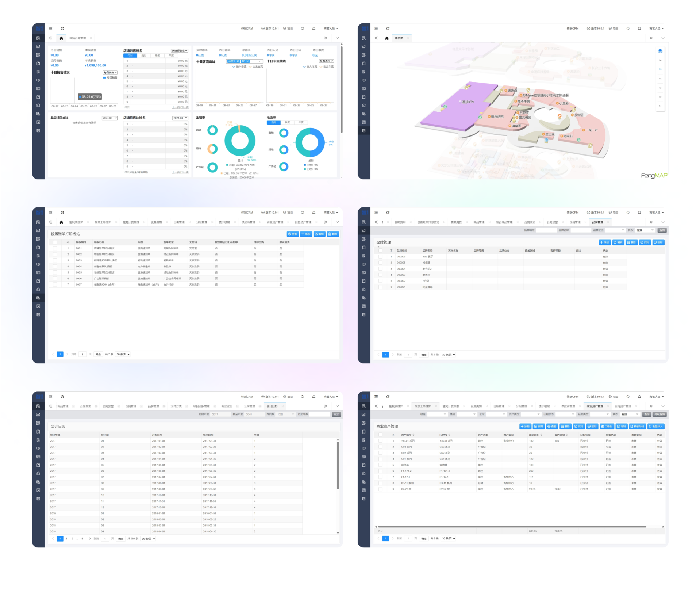Open the notification bell in the dashboard panel
Image resolution: width=700 pixels, height=592 pixels.
click(314, 28)
